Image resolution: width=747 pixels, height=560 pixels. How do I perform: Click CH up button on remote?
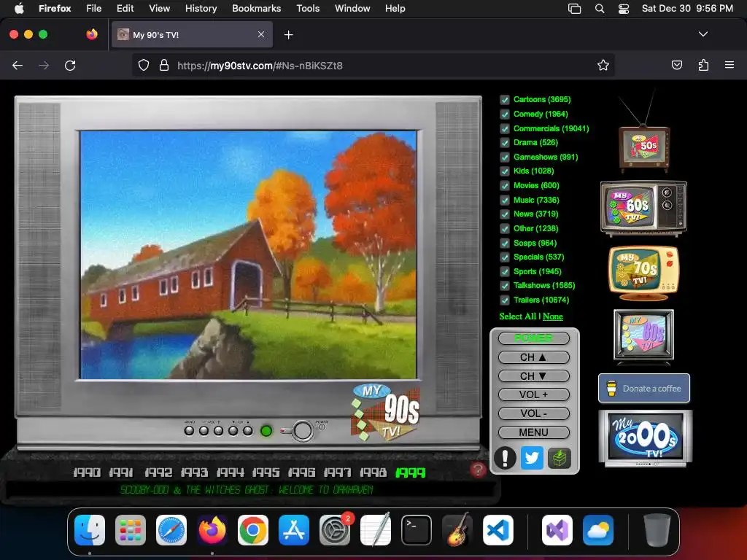tap(533, 357)
